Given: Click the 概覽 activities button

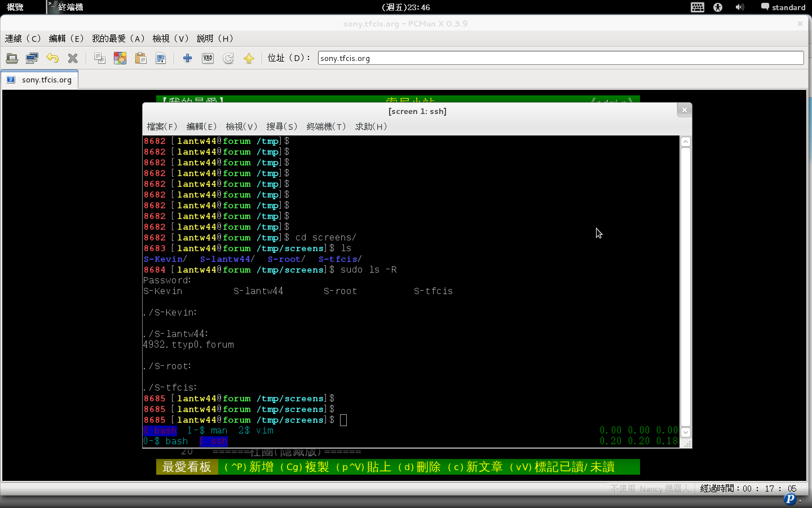Looking at the screenshot, I should 15,7.
